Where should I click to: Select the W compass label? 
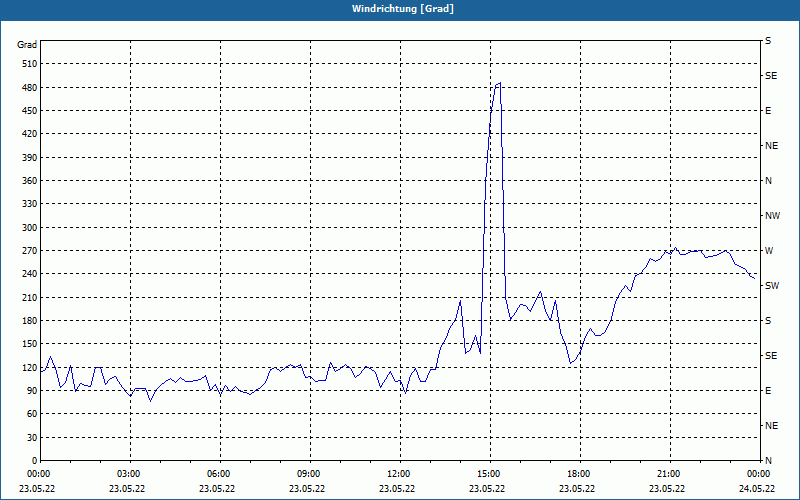(769, 251)
